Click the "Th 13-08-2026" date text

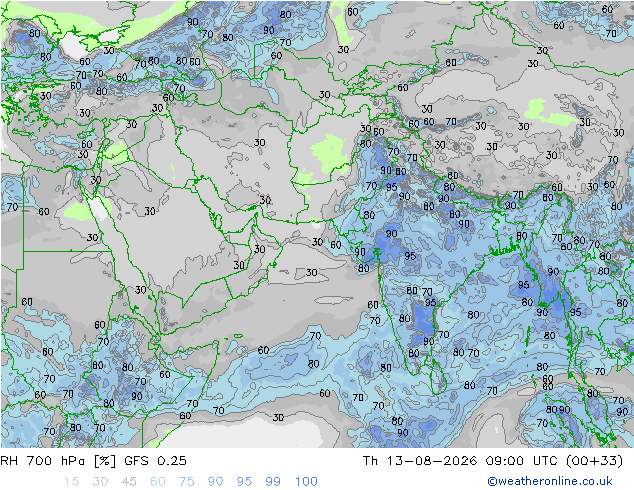click(x=420, y=461)
